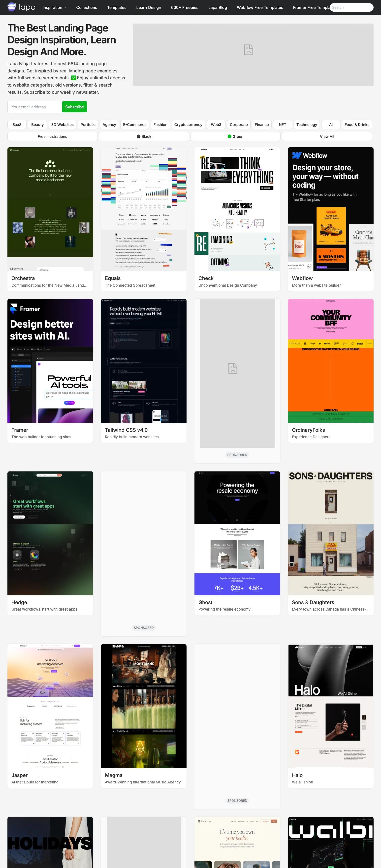Choose the Technology tag
The width and height of the screenshot is (381, 868).
click(307, 125)
